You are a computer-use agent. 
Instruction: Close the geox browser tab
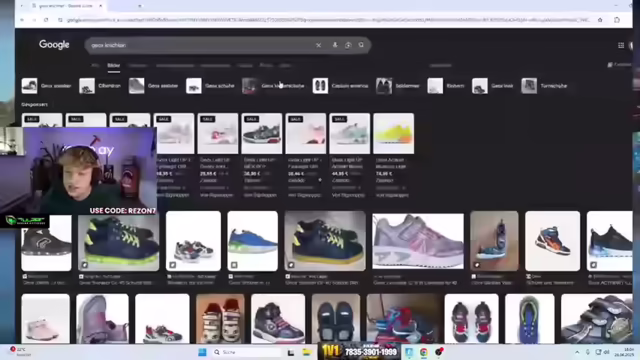point(100,6)
